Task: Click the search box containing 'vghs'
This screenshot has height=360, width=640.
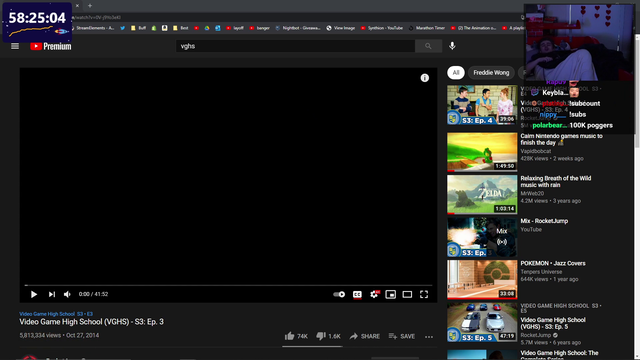Action: tap(296, 46)
